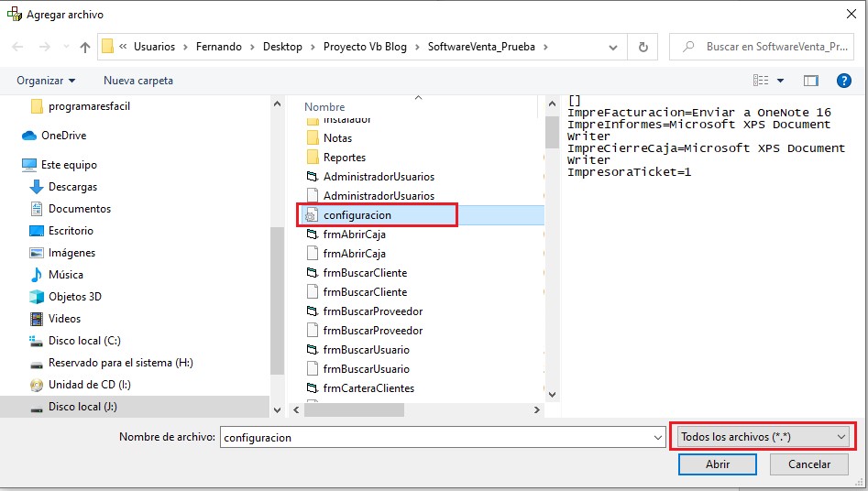
Task: Select the OneDrive cloud icon
Action: (28, 136)
